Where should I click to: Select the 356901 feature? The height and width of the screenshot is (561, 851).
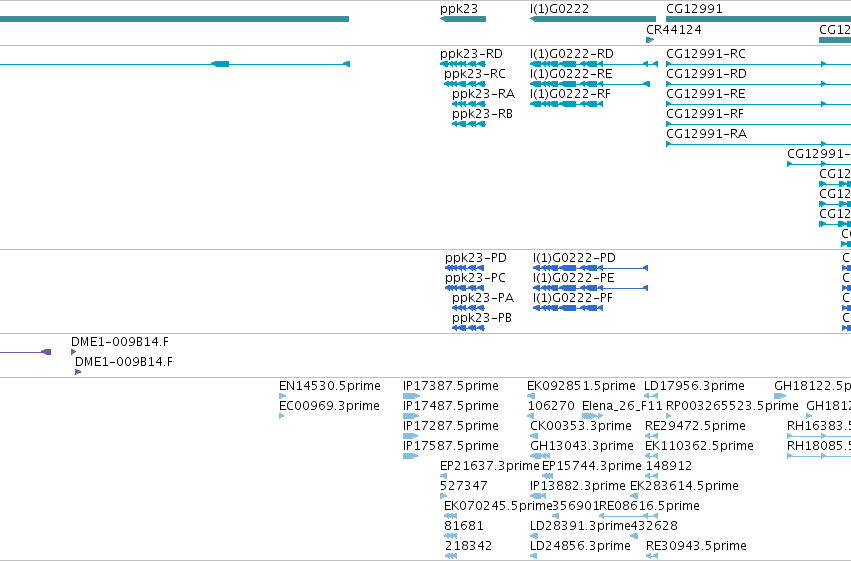pos(575,506)
